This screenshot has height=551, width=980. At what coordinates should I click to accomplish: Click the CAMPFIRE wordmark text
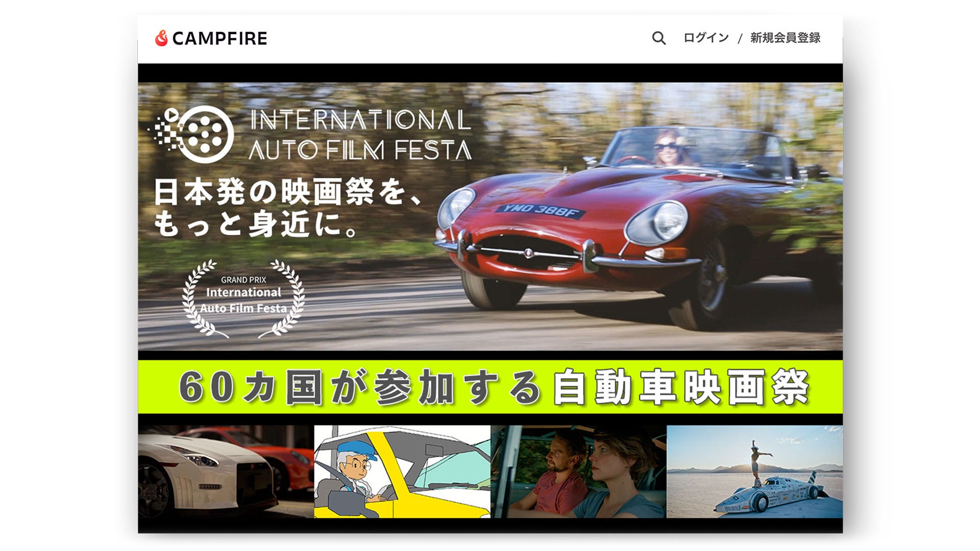[x=219, y=38]
